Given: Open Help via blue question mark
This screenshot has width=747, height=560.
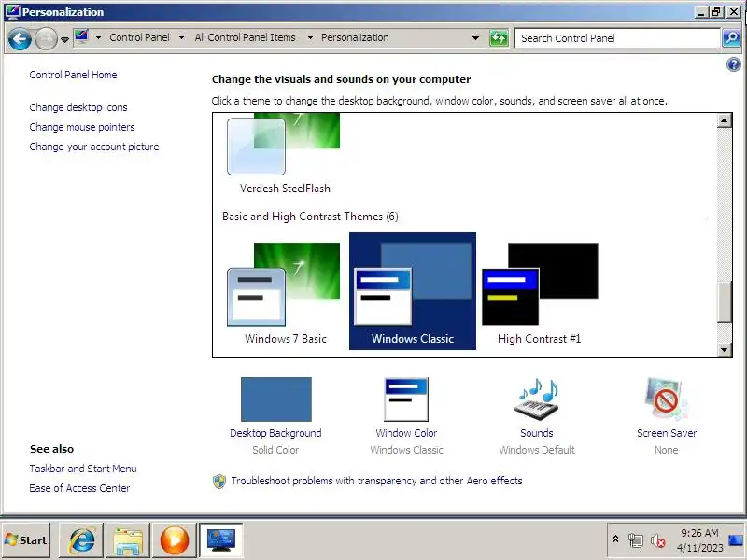Looking at the screenshot, I should tap(734, 64).
